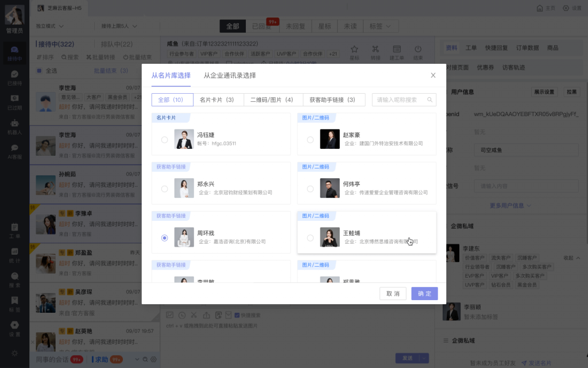Click the upload share icon in message toolbar

coord(206,315)
